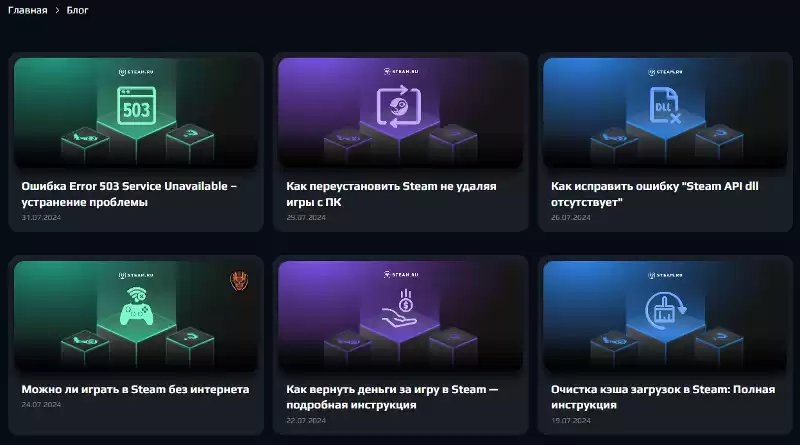The width and height of the screenshot is (800, 445).
Task: Click the date 31.07.2024 under first article
Action: (x=41, y=217)
